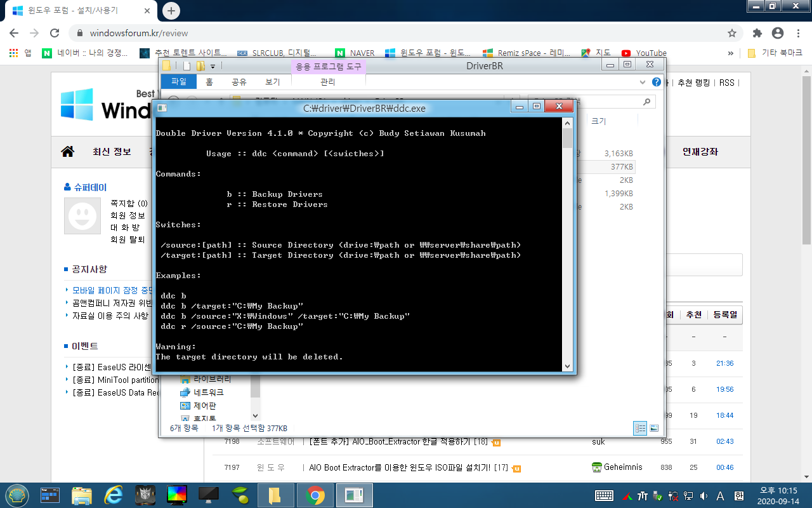
Task: Click the windowsforum.kr address bar
Action: coord(406,33)
